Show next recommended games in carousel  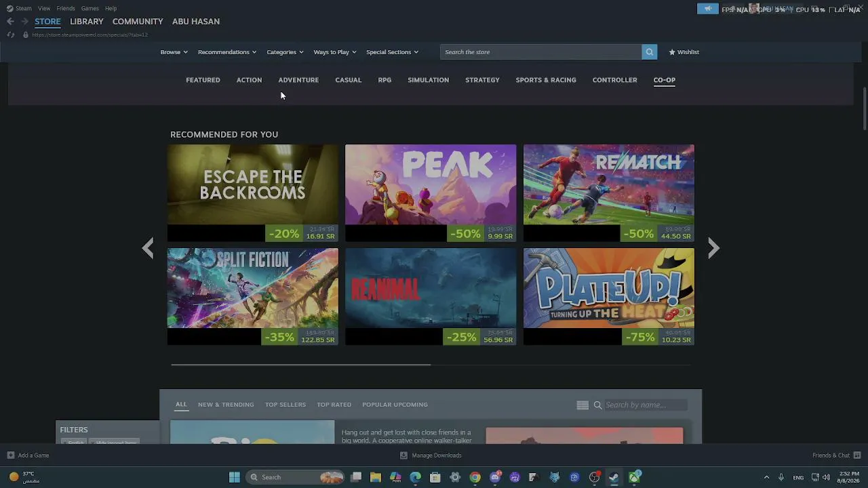click(x=713, y=248)
